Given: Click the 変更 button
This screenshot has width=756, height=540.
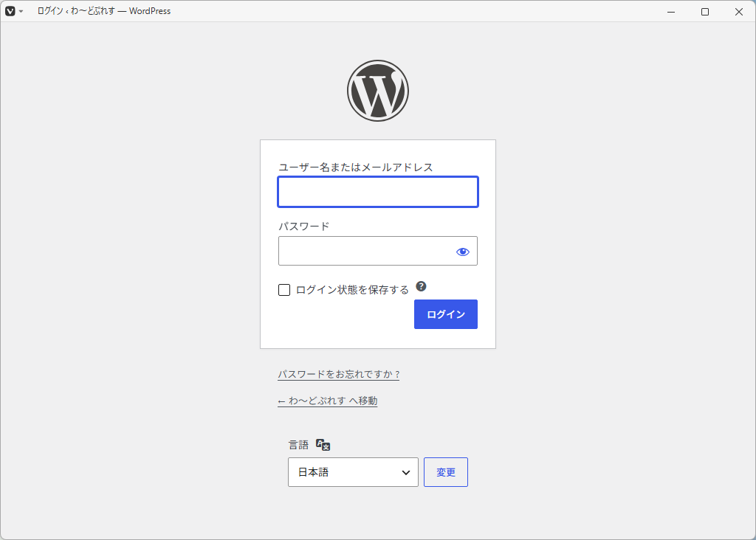Looking at the screenshot, I should click(446, 472).
